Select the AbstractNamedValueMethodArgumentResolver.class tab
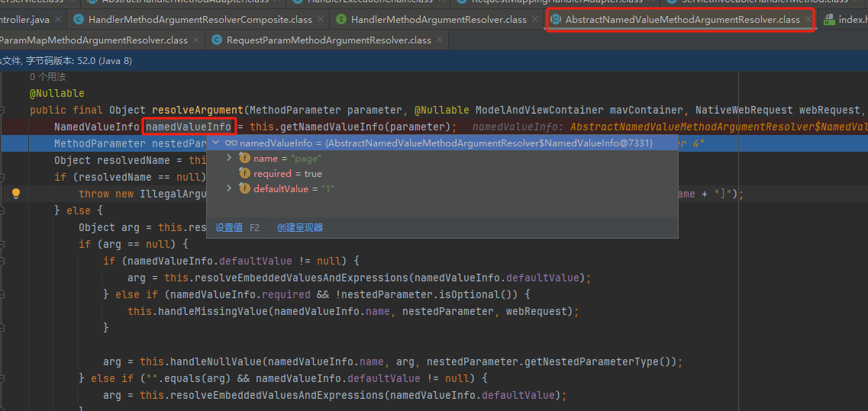Viewport: 868px width, 411px height. point(682,20)
